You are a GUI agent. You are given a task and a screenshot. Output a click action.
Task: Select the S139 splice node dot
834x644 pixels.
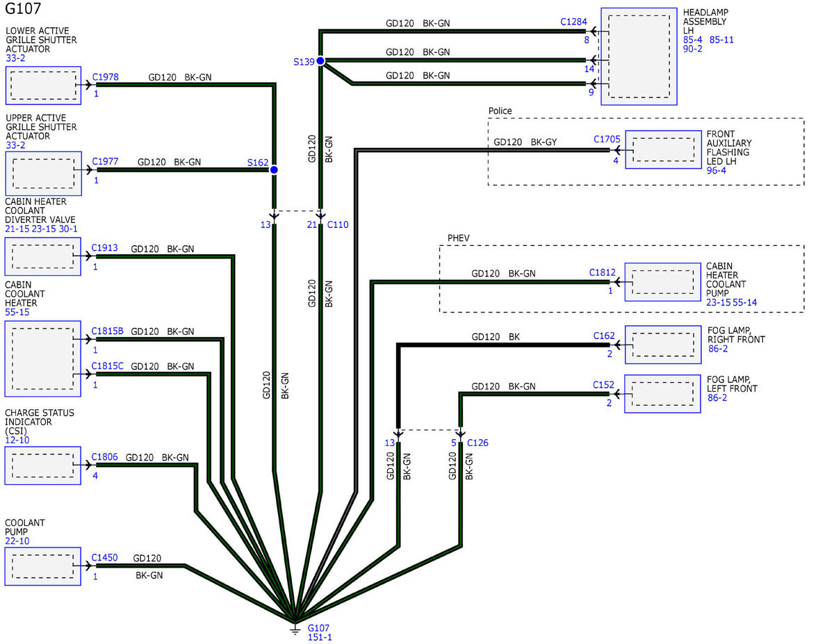tap(320, 61)
